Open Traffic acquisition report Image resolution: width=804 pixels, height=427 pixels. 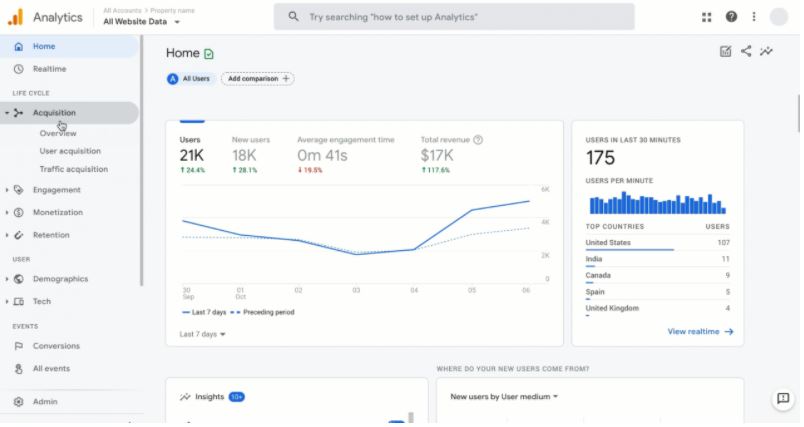tap(73, 169)
